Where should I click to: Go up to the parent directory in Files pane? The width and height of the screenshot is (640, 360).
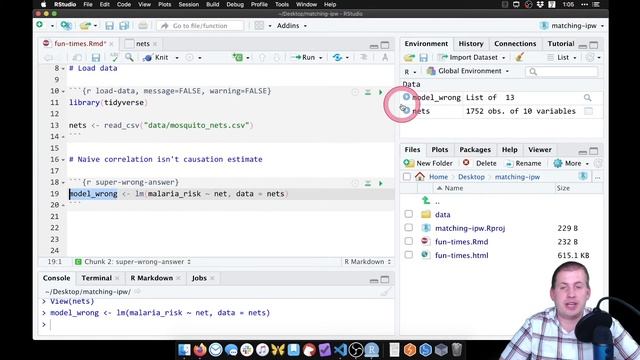coord(426,200)
